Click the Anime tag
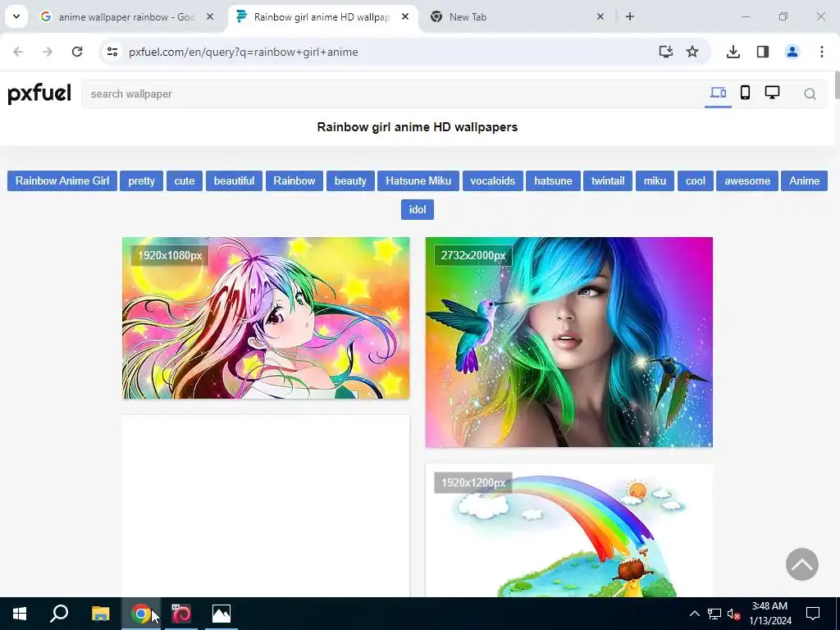This screenshot has width=840, height=630. pos(804,180)
